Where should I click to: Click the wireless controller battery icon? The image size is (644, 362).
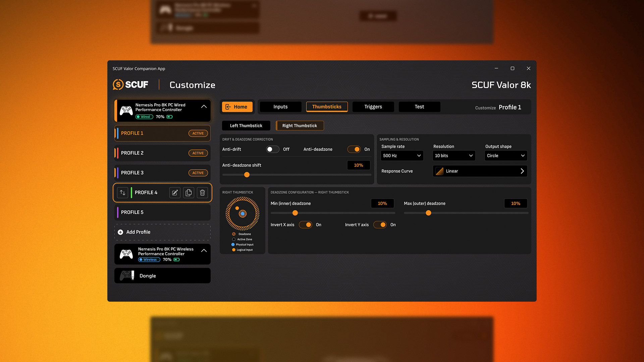coord(177,260)
